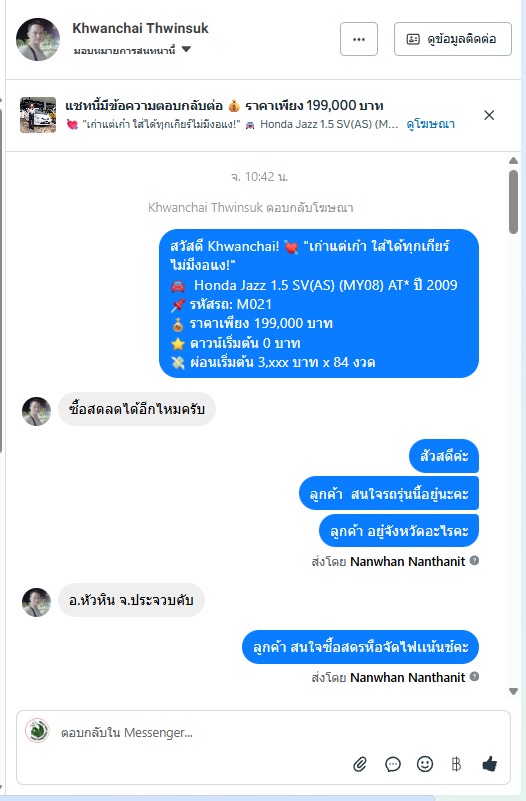Click the scrollbar down arrow

click(x=513, y=691)
